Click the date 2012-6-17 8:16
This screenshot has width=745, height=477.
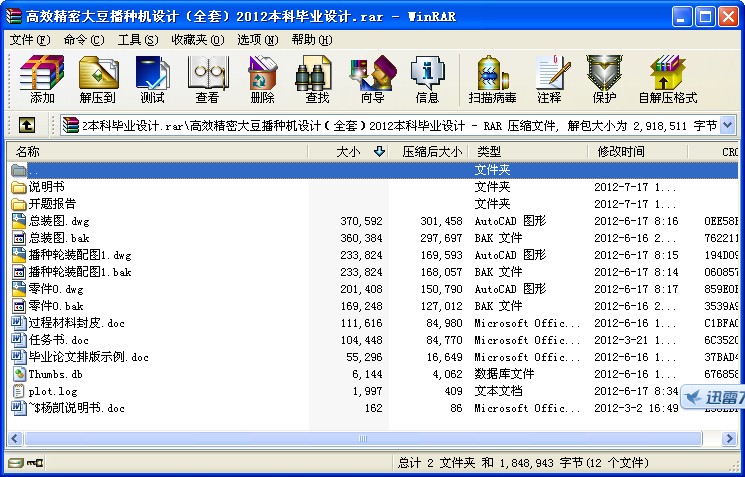click(x=636, y=221)
